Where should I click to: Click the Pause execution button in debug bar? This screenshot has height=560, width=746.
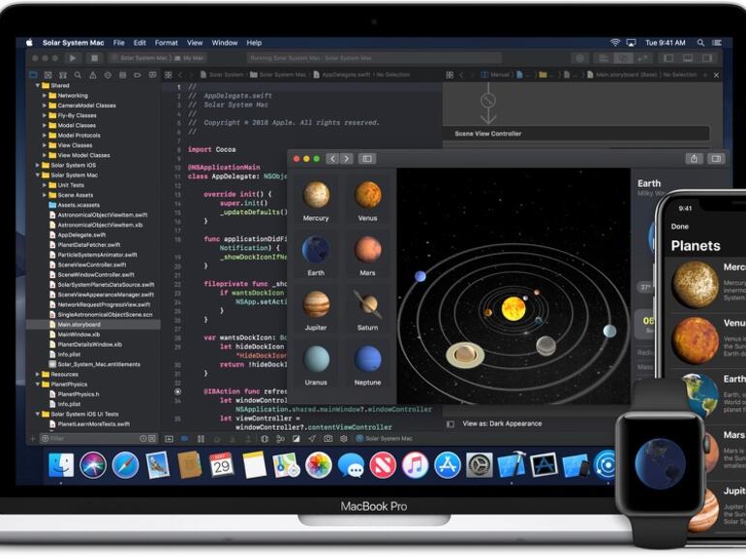[x=201, y=439]
